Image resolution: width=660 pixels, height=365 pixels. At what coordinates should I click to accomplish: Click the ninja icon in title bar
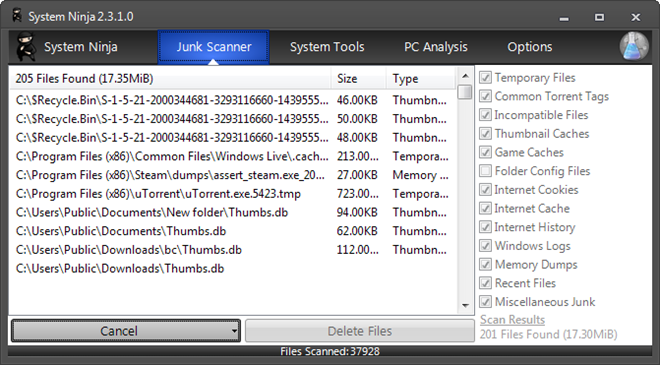click(x=17, y=16)
